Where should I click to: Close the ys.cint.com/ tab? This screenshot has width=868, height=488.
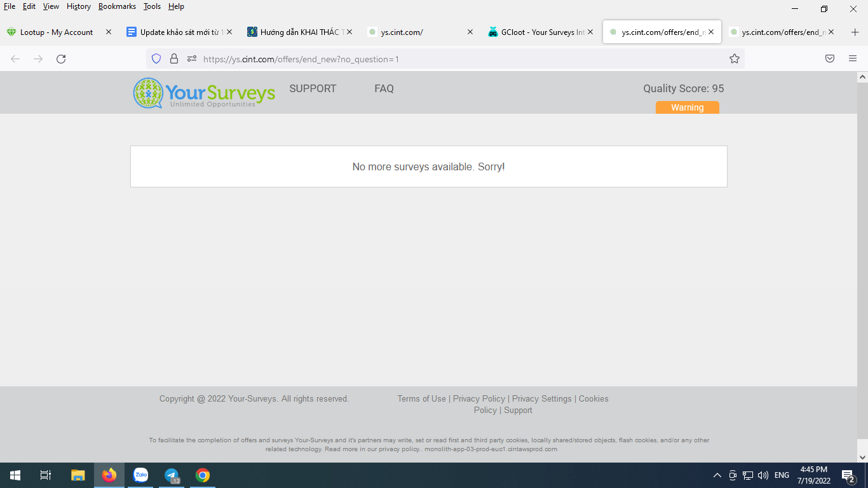click(x=470, y=32)
